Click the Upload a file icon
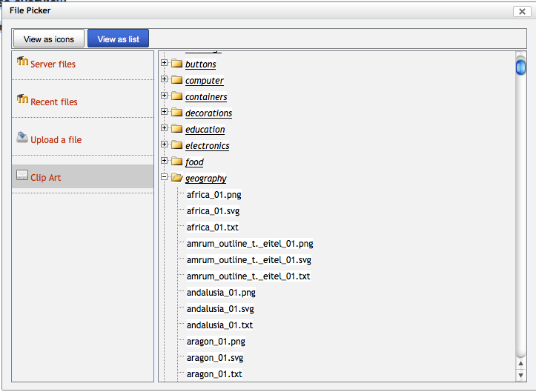536x392 pixels. tap(22, 138)
